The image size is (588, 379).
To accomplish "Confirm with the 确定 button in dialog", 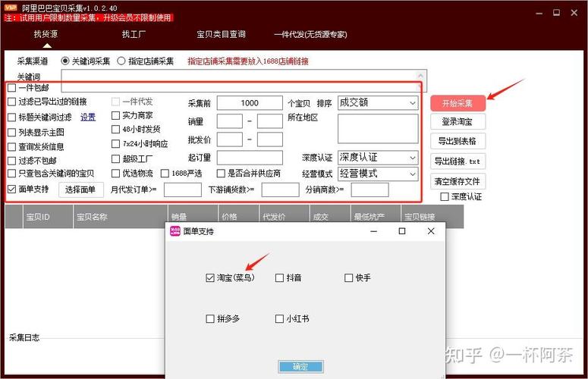I will 300,366.
